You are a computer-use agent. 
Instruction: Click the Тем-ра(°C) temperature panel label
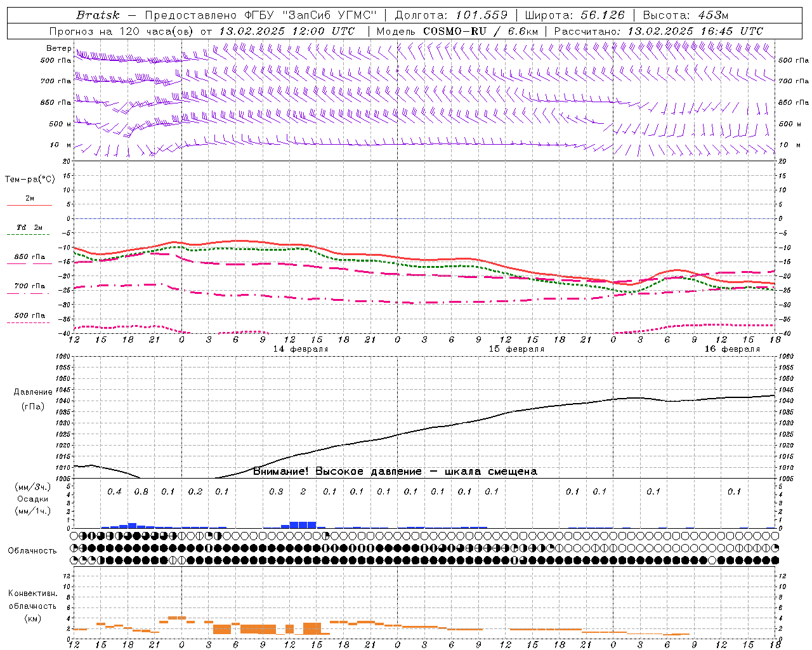click(30, 180)
